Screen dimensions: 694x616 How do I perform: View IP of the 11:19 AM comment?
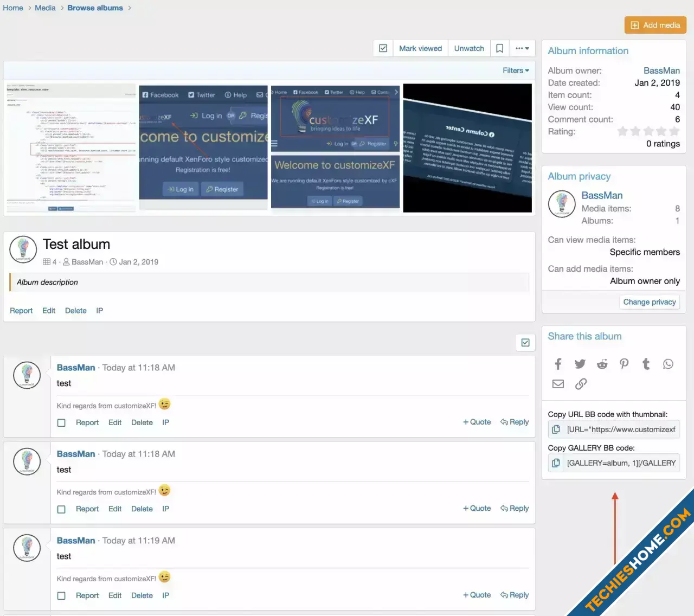pos(166,595)
